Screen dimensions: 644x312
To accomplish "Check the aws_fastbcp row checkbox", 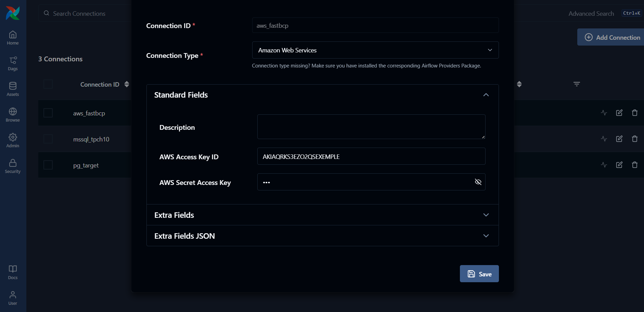I will pyautogui.click(x=48, y=113).
